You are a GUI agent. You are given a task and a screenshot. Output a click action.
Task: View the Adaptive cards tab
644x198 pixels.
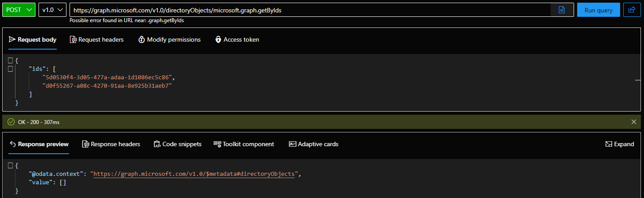point(314,144)
